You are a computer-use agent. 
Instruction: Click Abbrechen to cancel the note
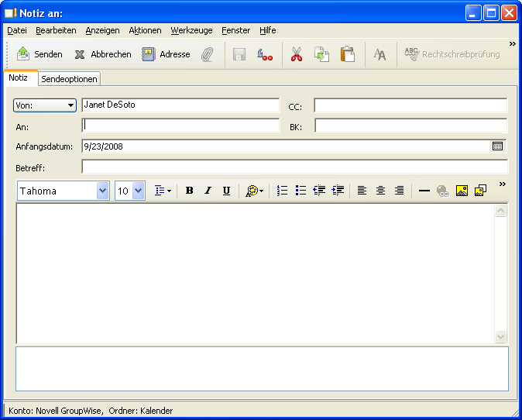pos(103,54)
